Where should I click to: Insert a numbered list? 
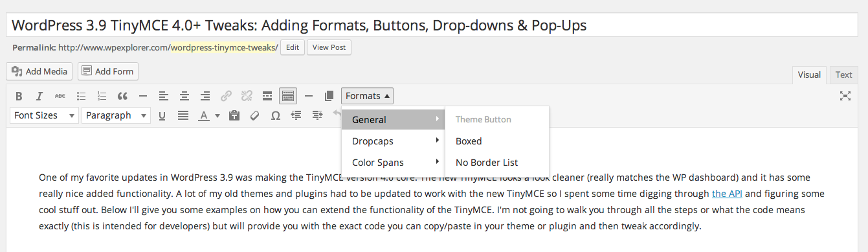[x=102, y=96]
